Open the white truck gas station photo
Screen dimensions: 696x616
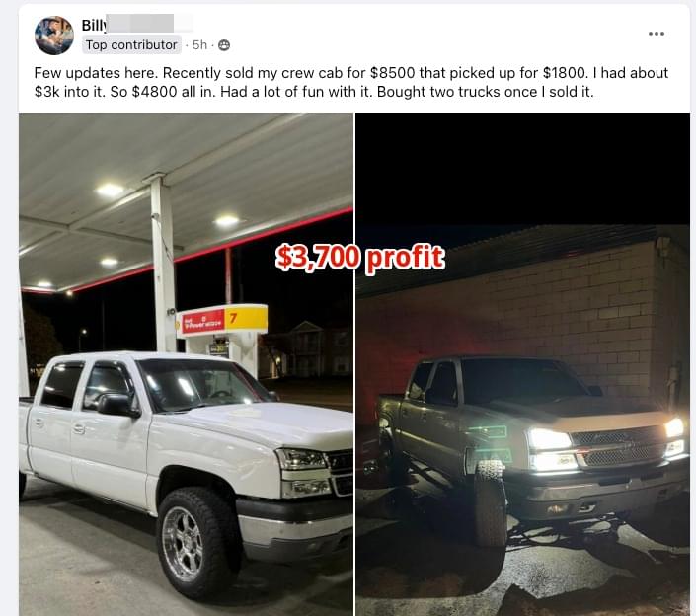coord(186,364)
